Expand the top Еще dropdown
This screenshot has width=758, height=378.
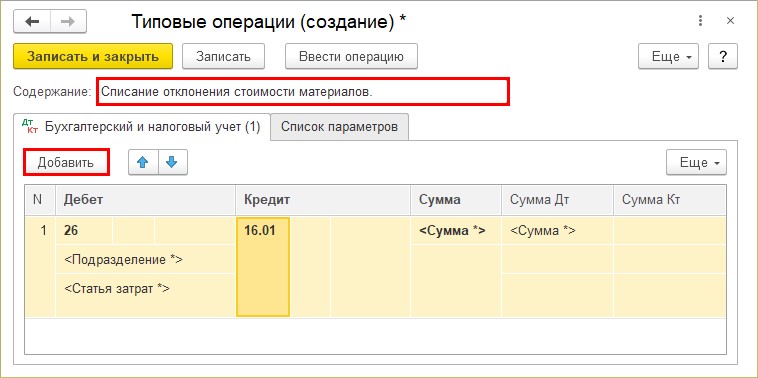point(669,57)
